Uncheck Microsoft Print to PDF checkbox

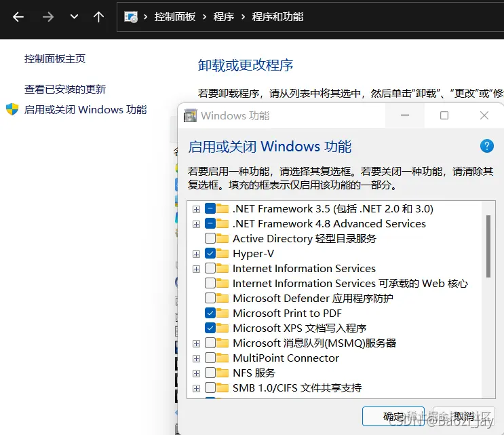coord(210,313)
